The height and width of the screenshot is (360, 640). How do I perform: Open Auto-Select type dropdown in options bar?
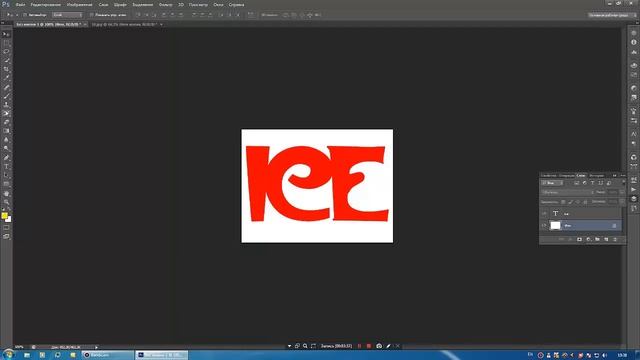point(67,15)
